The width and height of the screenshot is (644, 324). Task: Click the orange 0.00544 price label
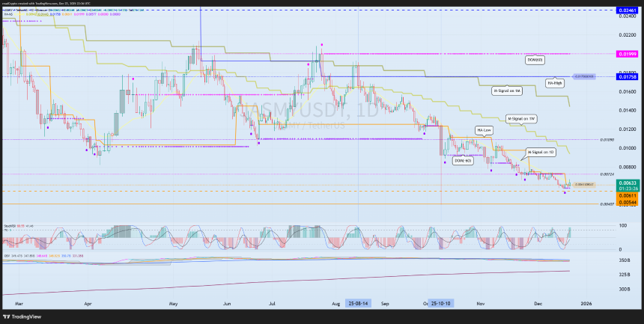(629, 202)
